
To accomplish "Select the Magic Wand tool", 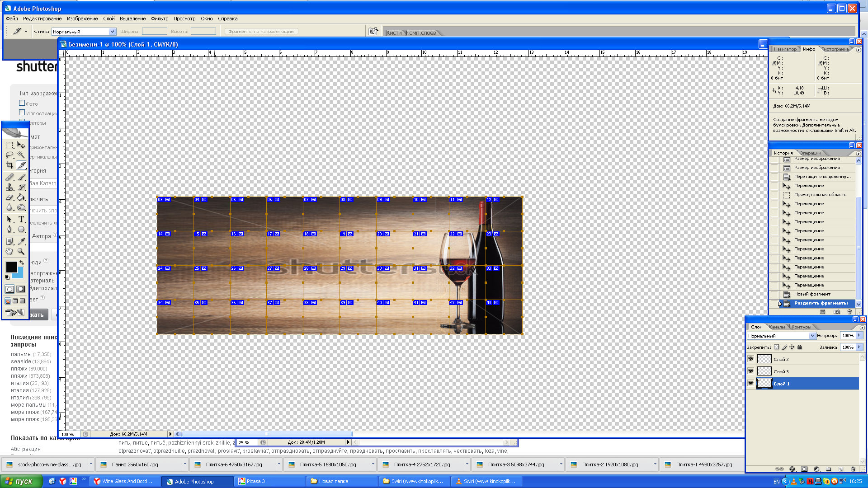I will (21, 155).
